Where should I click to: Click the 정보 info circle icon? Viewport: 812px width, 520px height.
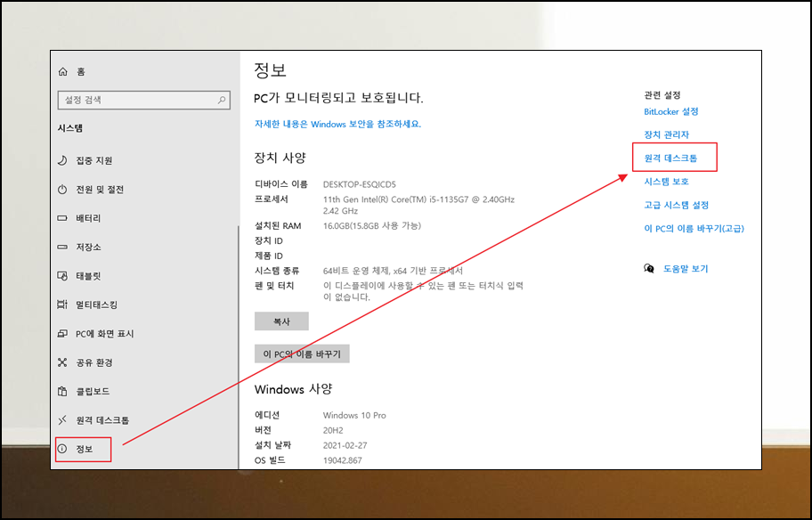pos(62,449)
